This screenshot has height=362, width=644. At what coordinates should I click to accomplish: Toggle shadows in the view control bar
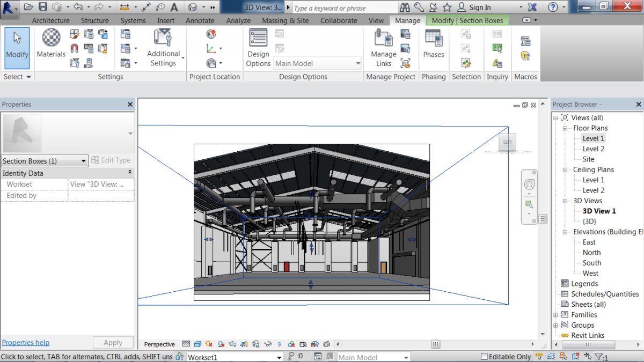(x=219, y=344)
